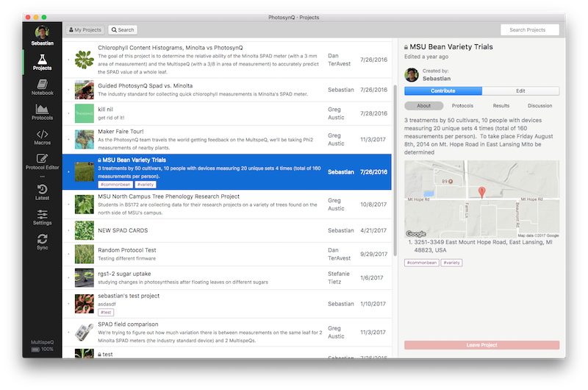
Task: Open the Notebook sidebar icon
Action: [x=42, y=87]
